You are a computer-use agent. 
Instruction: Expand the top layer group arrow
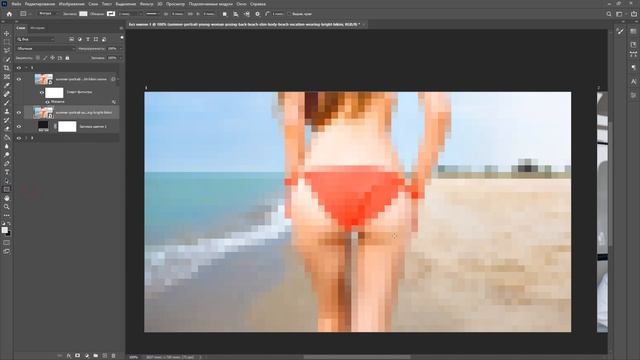tap(27, 68)
